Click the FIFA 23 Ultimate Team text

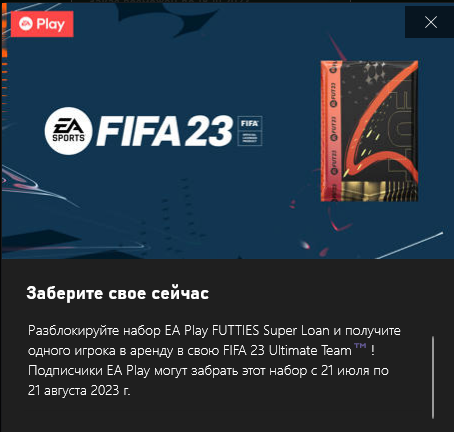(287, 351)
